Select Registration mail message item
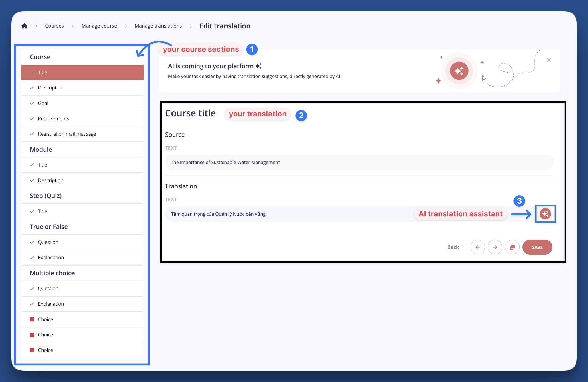The image size is (588, 382). click(x=67, y=134)
